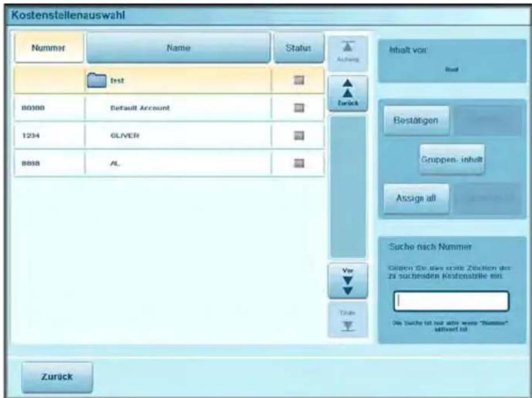
Task: Select the test folder name text
Action: click(x=117, y=81)
